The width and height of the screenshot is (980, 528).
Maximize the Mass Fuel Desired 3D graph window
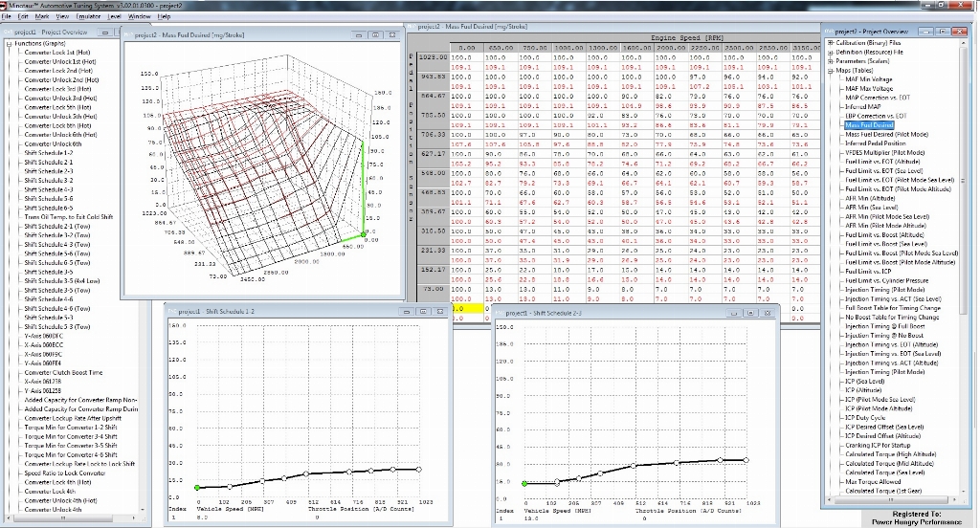(x=375, y=35)
